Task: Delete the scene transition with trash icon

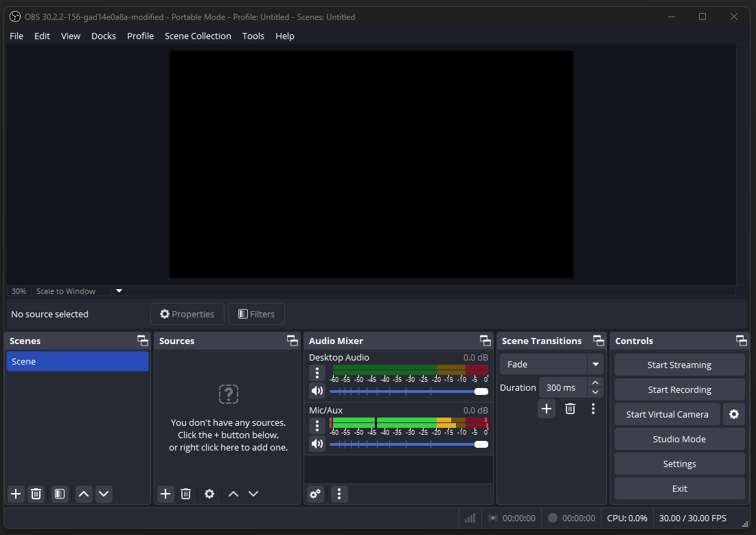Action: [570, 409]
